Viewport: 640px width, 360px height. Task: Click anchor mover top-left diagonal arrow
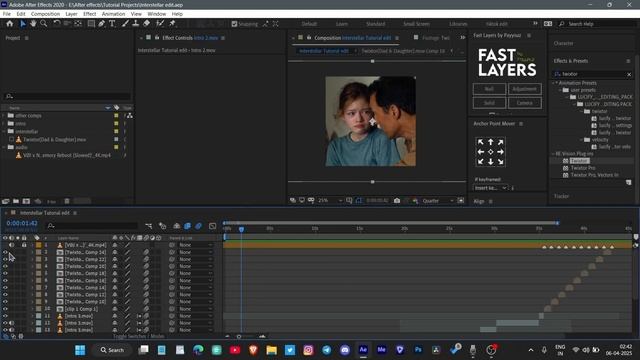coord(481,142)
